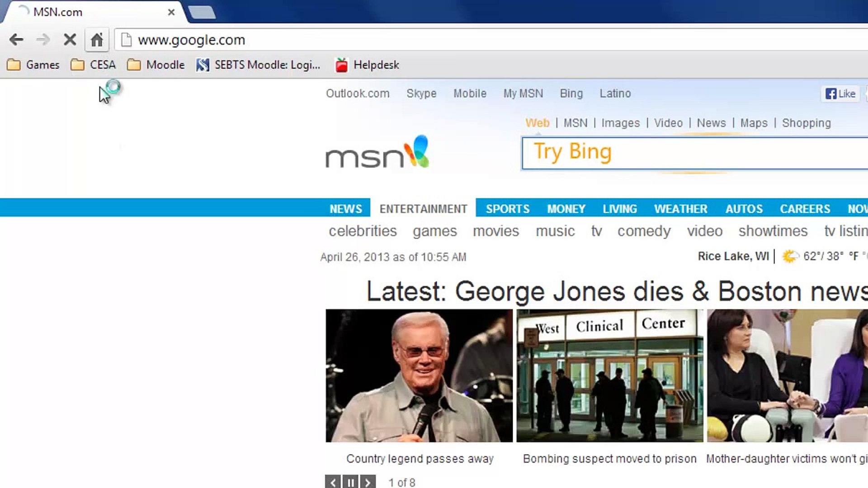
Task: Open SEBTS Moodle Login bookmark
Action: [x=259, y=65]
